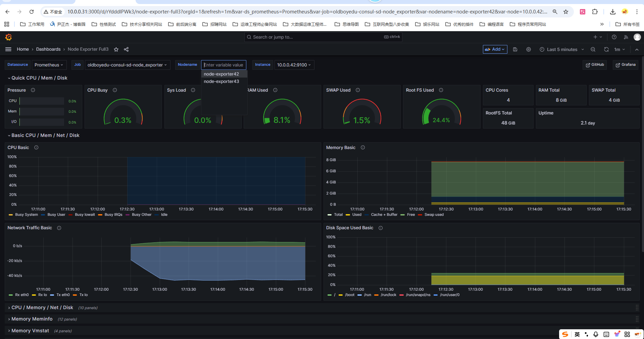
Task: Go to Dashboards breadcrumb
Action: pos(48,49)
